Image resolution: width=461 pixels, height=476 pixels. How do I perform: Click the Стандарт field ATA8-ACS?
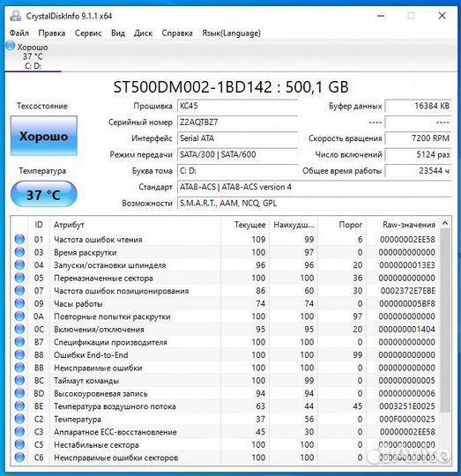click(x=314, y=187)
